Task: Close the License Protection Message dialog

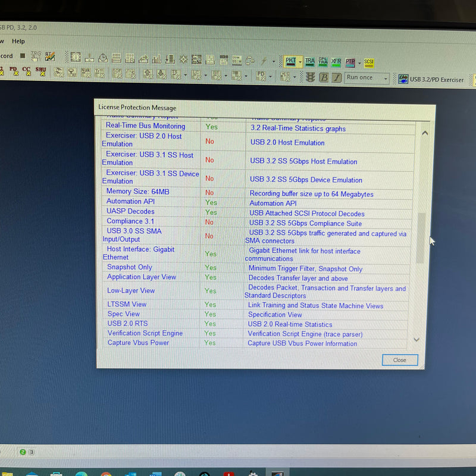Action: click(x=399, y=360)
